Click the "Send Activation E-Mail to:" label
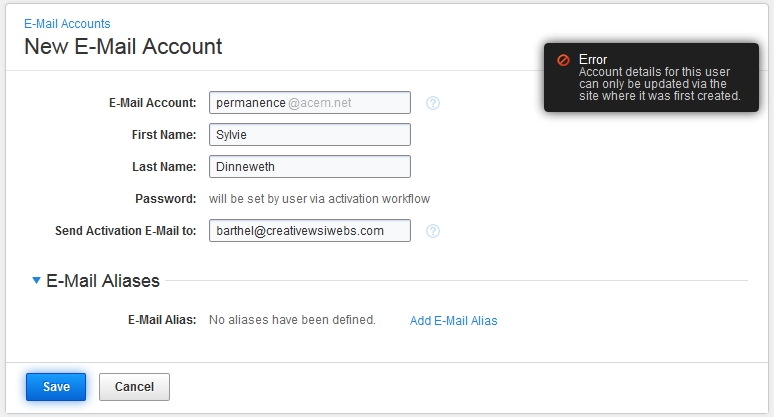Image resolution: width=774 pixels, height=417 pixels. 126,231
